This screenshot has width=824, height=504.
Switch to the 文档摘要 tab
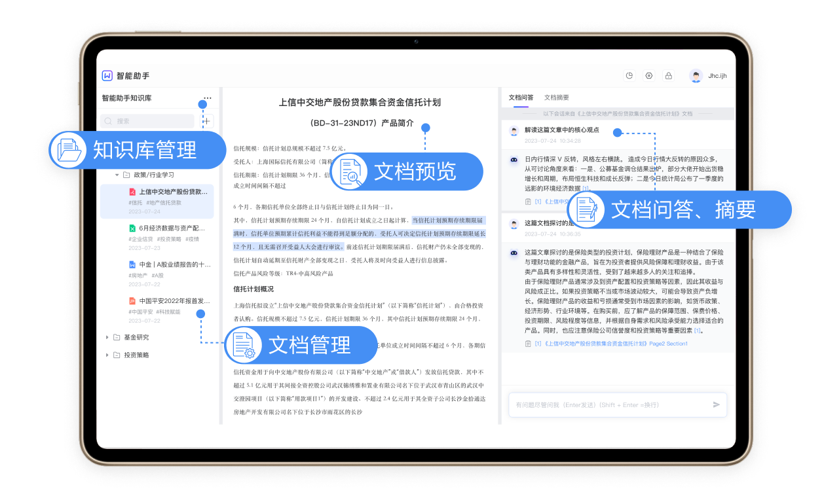pos(556,98)
